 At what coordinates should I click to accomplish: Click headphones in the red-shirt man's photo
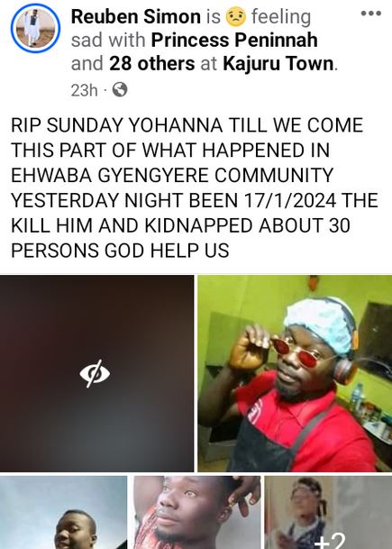pyautogui.click(x=345, y=370)
